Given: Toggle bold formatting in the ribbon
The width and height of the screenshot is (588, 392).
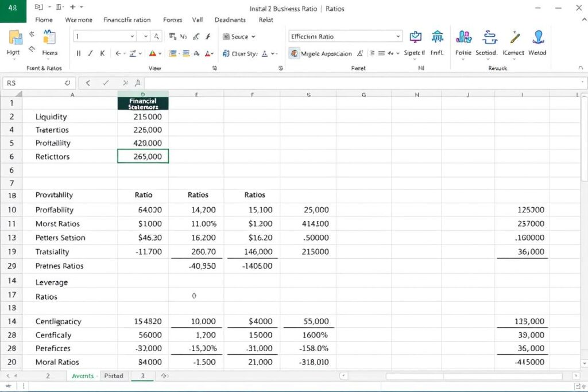Looking at the screenshot, I should coord(78,53).
